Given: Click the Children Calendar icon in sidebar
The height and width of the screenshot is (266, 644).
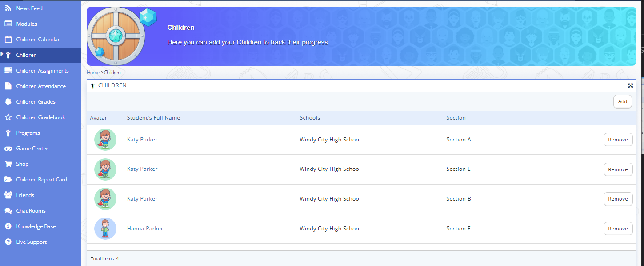Looking at the screenshot, I should click(x=8, y=40).
